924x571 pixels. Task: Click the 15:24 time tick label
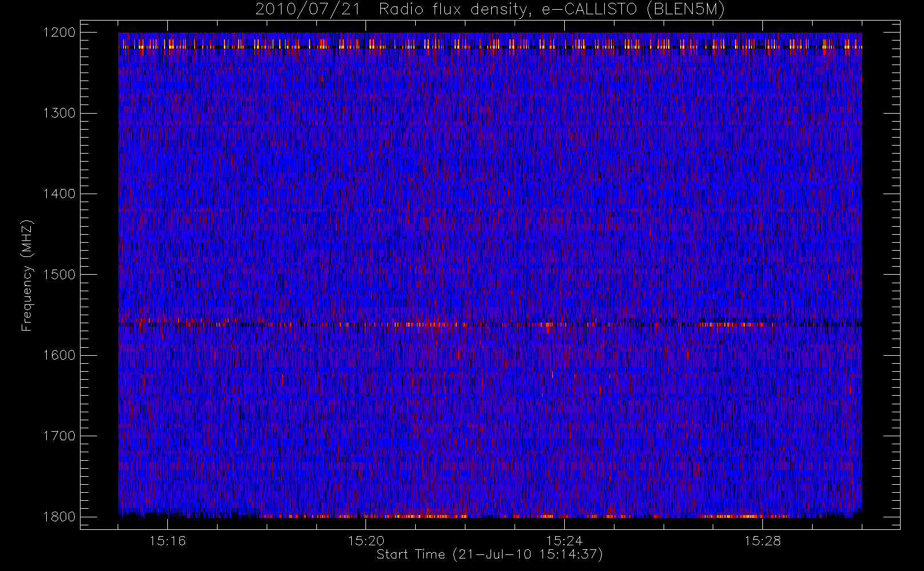pyautogui.click(x=564, y=541)
